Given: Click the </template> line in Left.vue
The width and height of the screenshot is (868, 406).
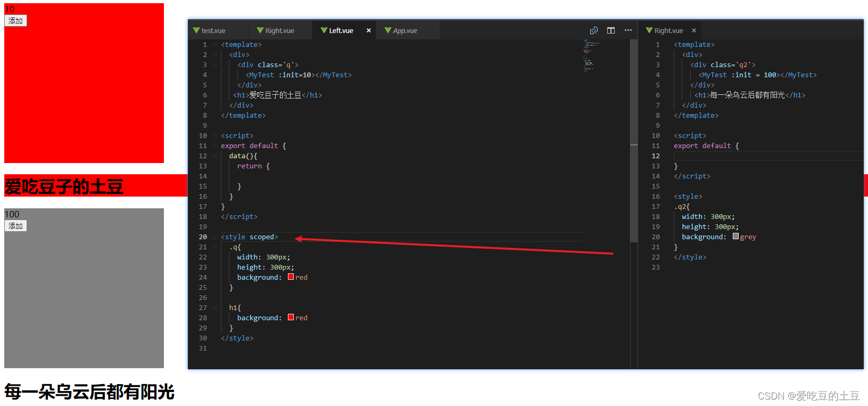Looking at the screenshot, I should click(x=243, y=116).
